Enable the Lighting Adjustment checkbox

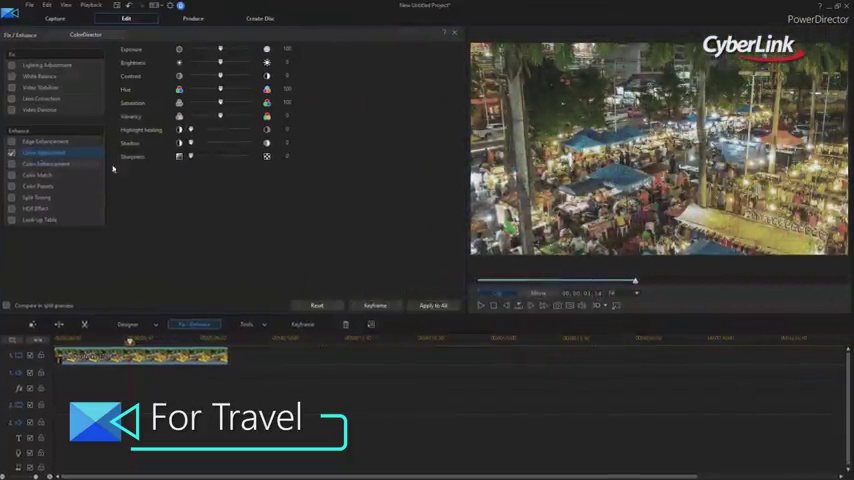click(12, 65)
